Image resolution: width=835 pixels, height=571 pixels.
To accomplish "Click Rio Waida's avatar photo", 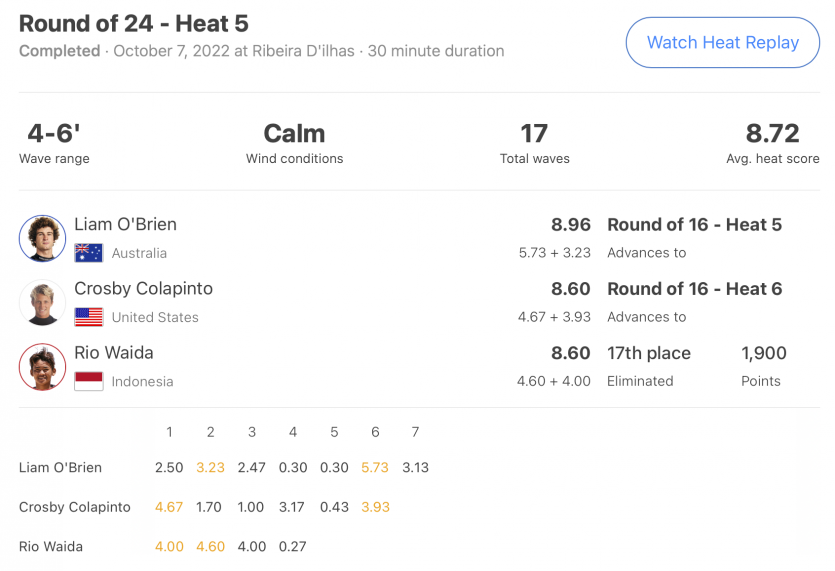I will coord(42,366).
